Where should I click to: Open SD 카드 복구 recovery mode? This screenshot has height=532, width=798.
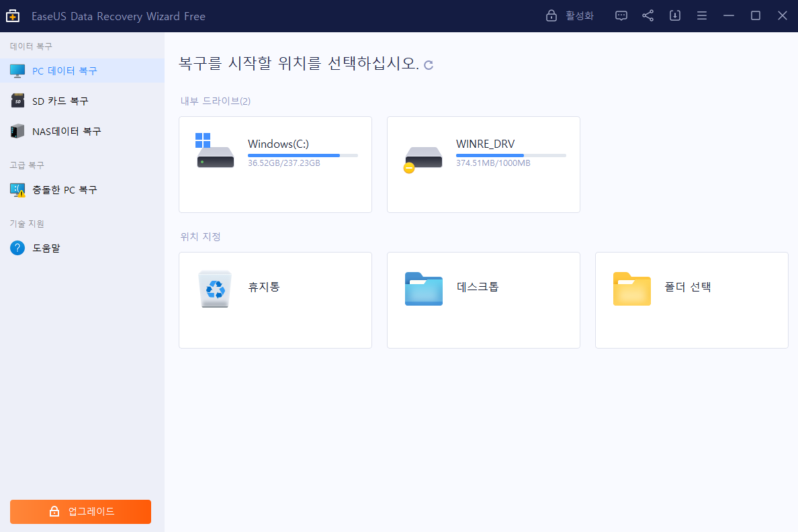[57, 100]
